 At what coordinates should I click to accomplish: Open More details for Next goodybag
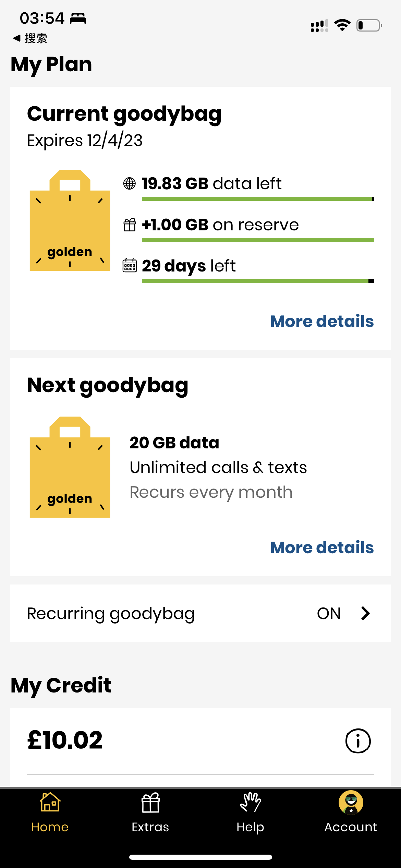click(x=322, y=547)
